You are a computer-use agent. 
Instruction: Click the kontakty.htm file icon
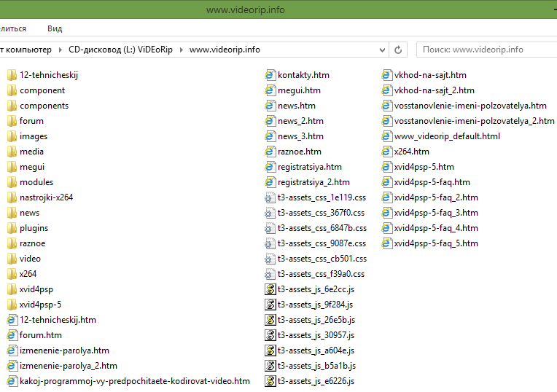(x=270, y=75)
